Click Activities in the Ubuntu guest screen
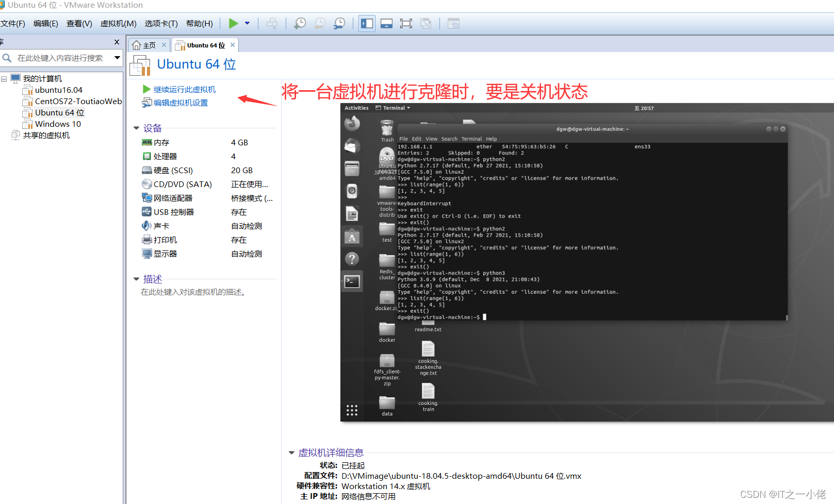The width and height of the screenshot is (834, 504). click(356, 108)
